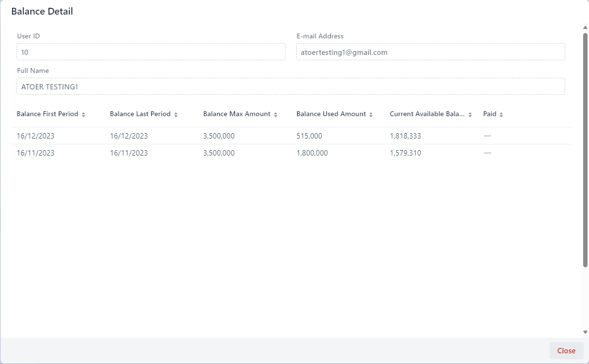
Task: Sort by Current Available Balance arrows icon
Action: (x=470, y=115)
